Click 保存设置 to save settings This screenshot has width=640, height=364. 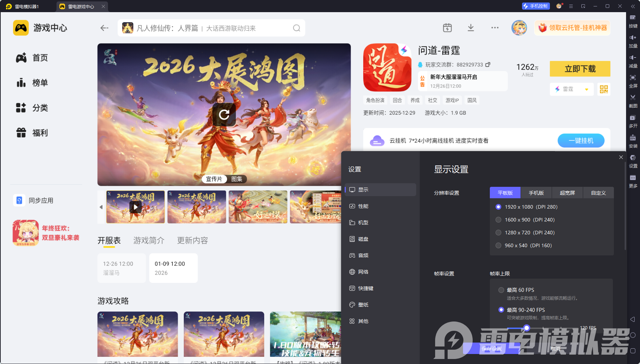point(492,349)
